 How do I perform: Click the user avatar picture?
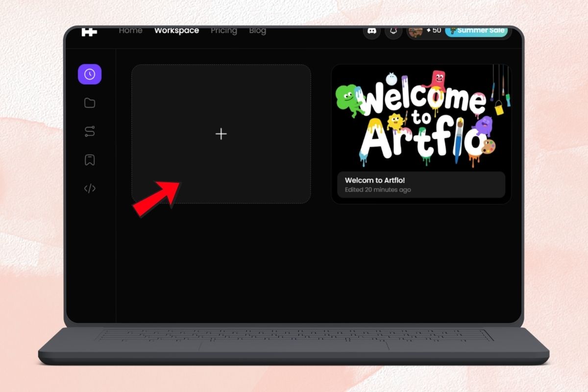click(x=415, y=31)
